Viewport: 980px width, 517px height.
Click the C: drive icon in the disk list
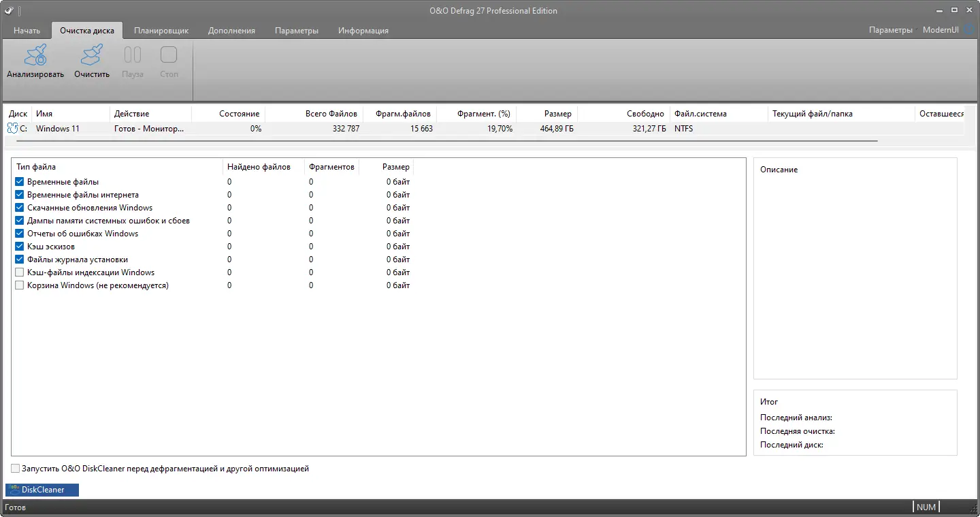pos(12,128)
